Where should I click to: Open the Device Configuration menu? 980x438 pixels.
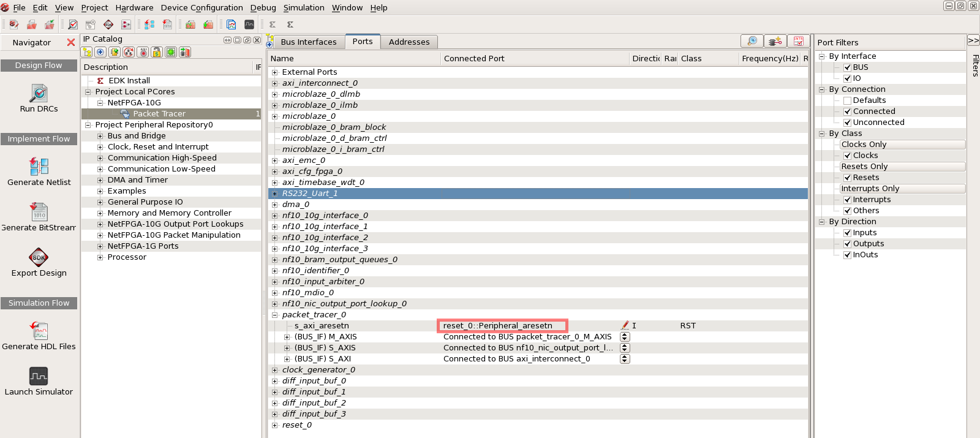point(202,8)
